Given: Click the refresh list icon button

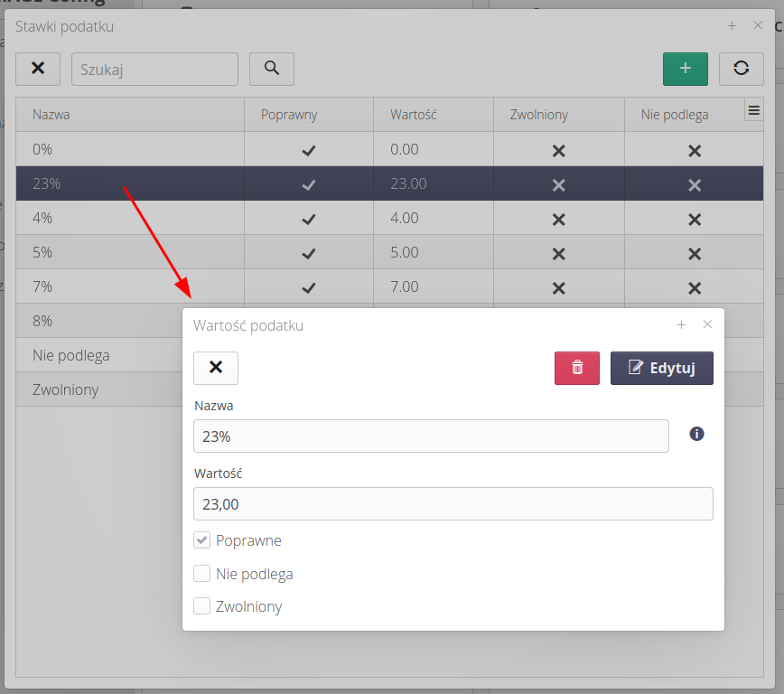Looking at the screenshot, I should (741, 69).
